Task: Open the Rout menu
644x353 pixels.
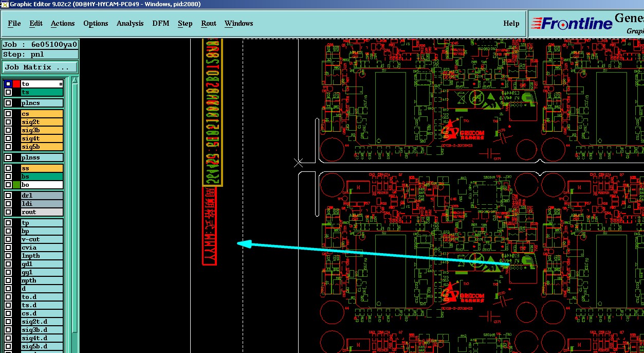Action: click(x=209, y=23)
